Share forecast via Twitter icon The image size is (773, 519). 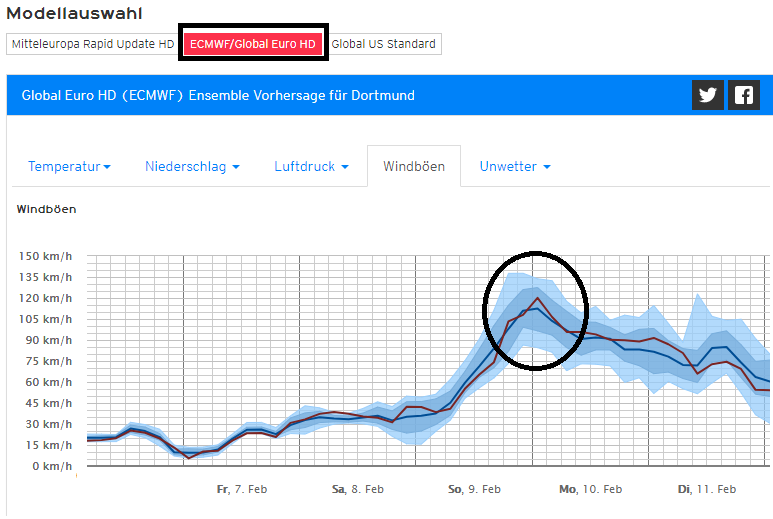coord(707,95)
